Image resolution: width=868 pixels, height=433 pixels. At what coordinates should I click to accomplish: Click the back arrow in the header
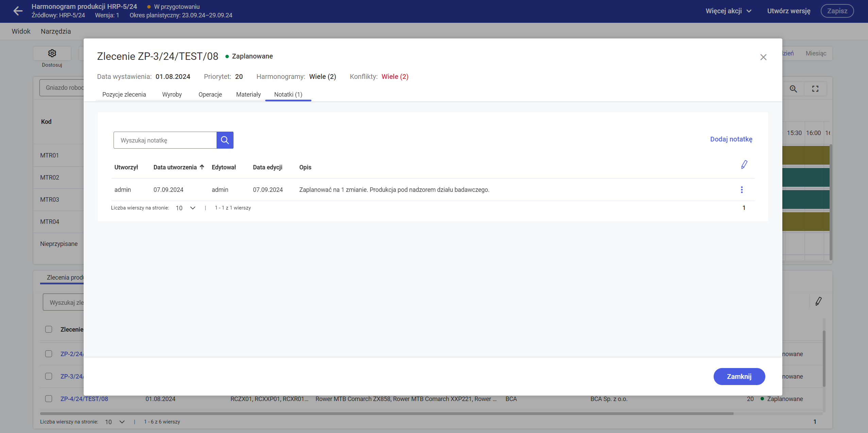(x=18, y=11)
